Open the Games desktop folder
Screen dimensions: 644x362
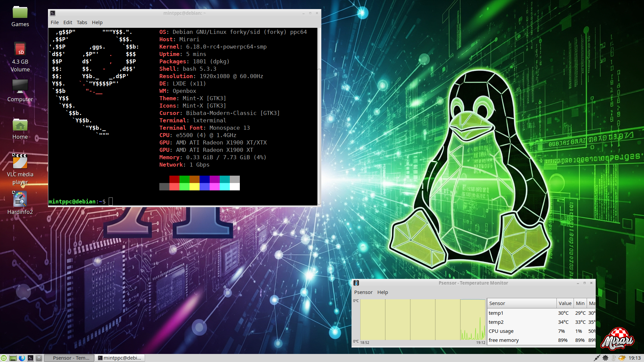point(20,13)
